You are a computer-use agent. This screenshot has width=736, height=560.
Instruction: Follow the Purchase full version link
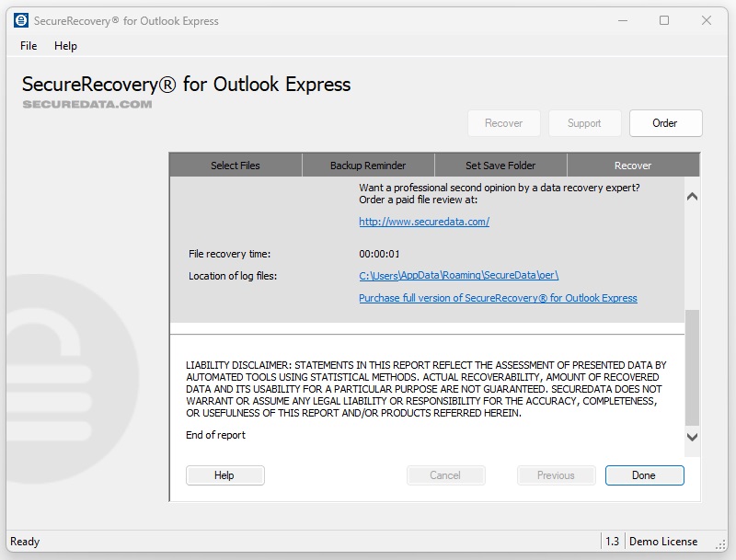pyautogui.click(x=498, y=298)
